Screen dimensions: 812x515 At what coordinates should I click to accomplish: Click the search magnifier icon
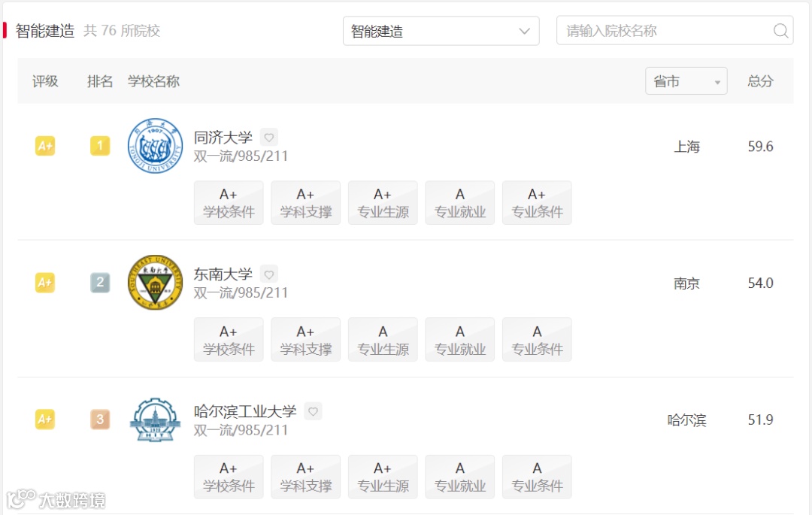pos(781,31)
